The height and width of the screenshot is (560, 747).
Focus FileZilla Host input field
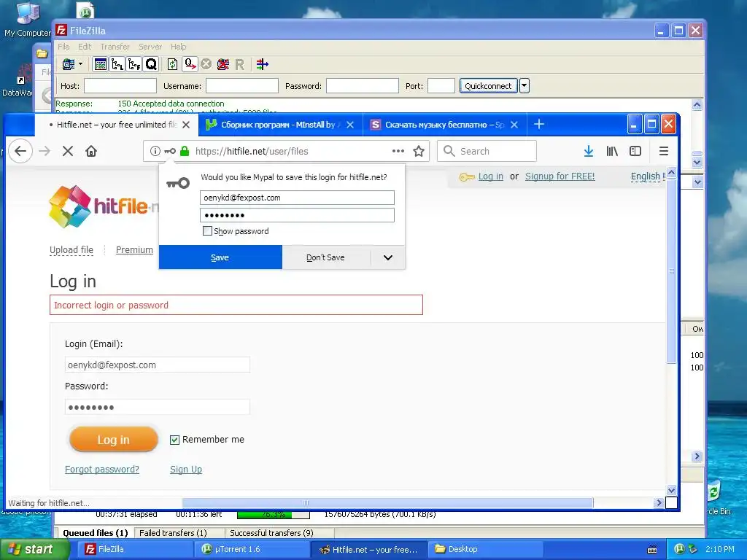pyautogui.click(x=120, y=86)
